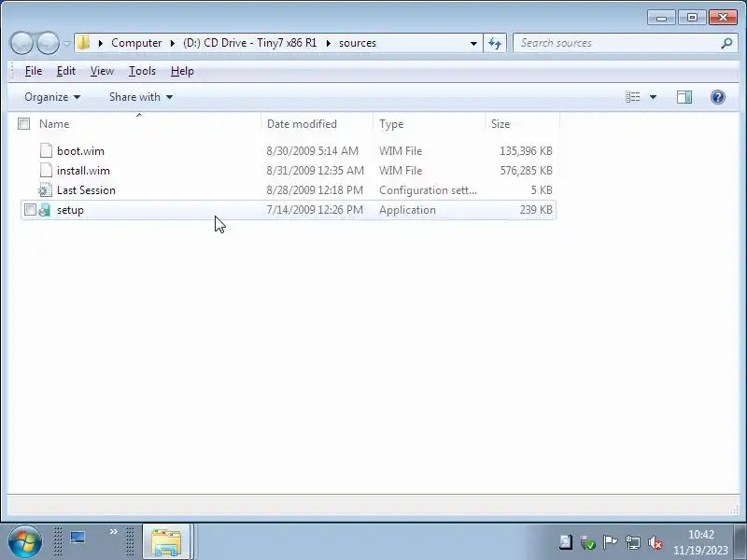
Task: Open the View menu
Action: coord(102,71)
